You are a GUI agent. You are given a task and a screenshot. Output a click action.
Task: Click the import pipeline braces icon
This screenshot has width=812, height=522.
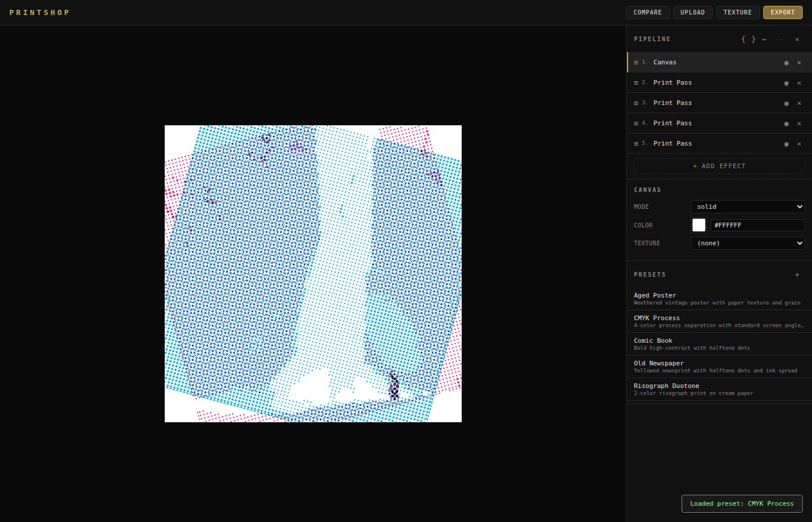tap(747, 39)
